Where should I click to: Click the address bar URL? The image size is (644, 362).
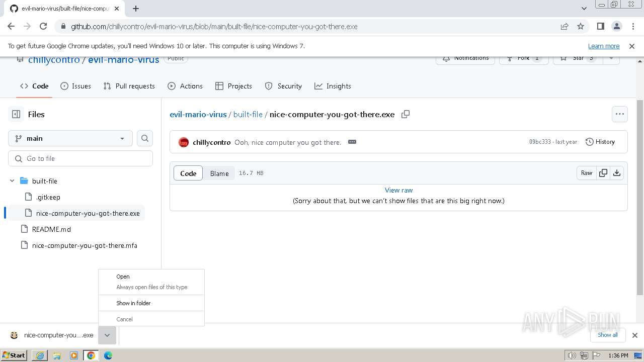(x=214, y=26)
